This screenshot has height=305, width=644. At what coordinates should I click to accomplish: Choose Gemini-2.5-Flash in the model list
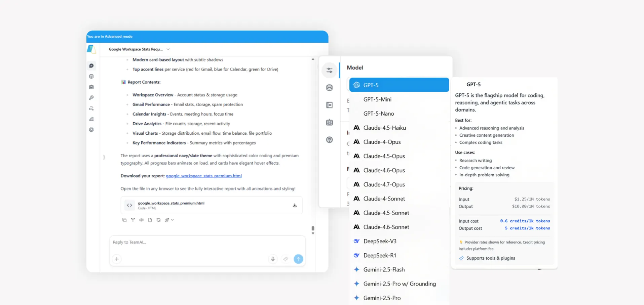[x=399, y=269]
